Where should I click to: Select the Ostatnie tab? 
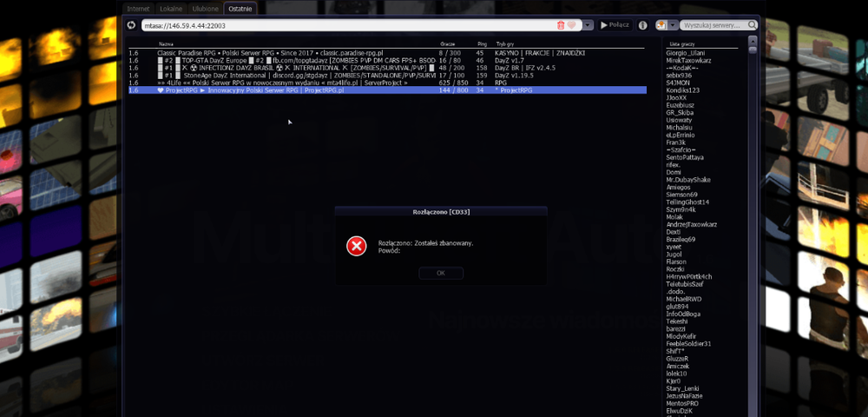point(240,9)
